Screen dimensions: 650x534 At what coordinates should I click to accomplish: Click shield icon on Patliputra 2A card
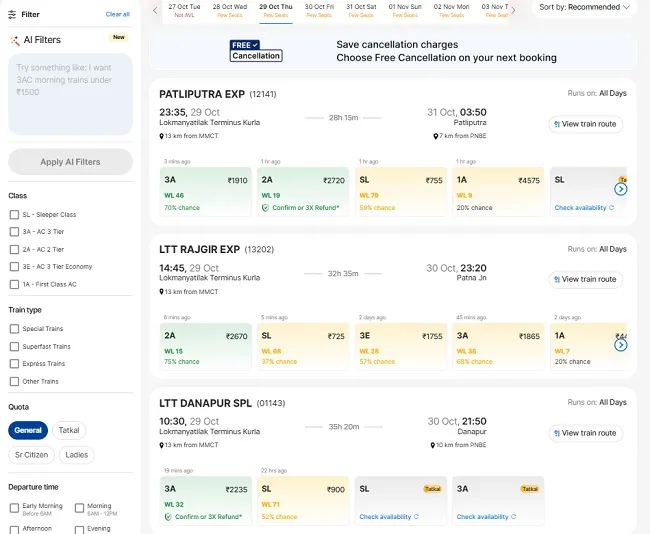[x=265, y=208]
